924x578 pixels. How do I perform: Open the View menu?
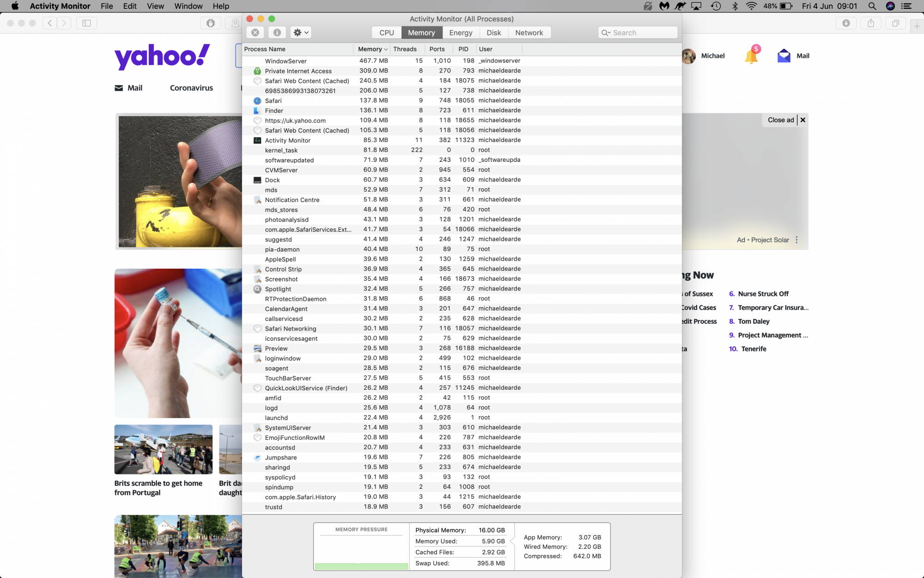click(x=155, y=6)
